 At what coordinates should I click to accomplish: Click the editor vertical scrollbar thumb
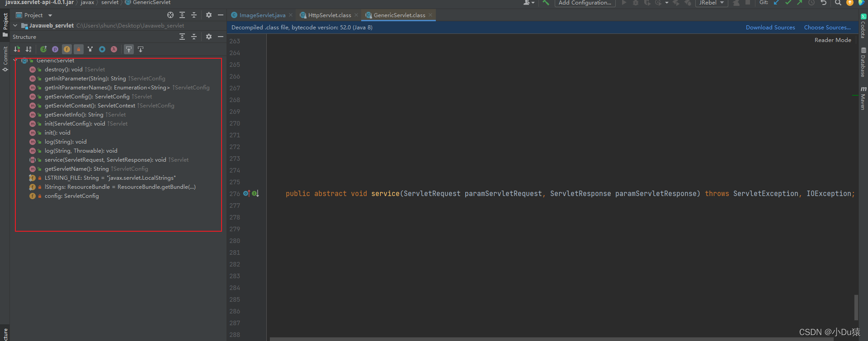[856, 307]
